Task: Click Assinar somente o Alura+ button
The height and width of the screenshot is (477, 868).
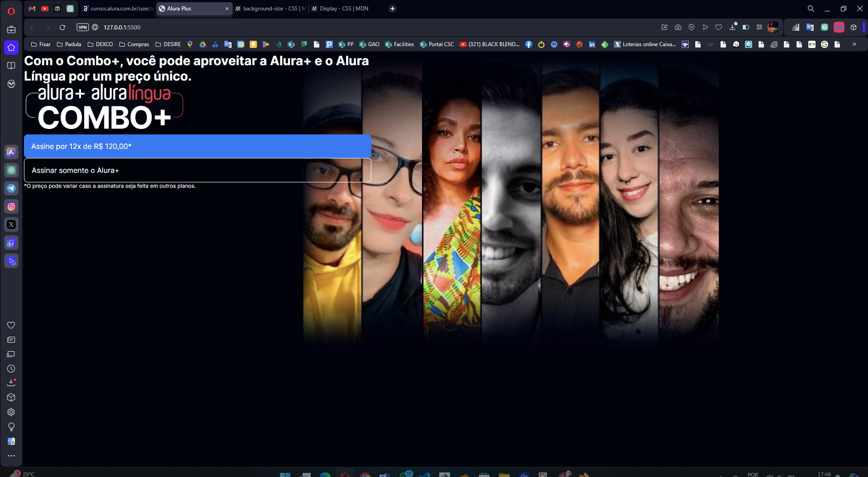Action: tap(198, 170)
